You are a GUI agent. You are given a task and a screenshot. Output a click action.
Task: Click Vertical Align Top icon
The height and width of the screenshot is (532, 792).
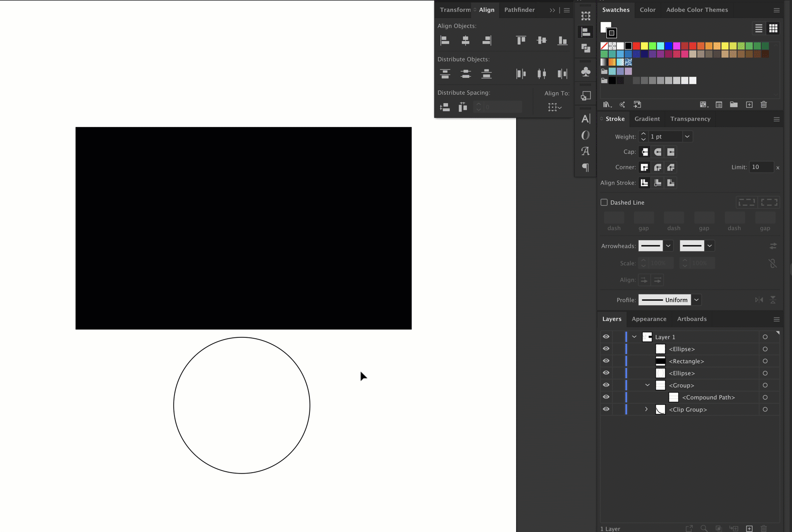pos(521,40)
